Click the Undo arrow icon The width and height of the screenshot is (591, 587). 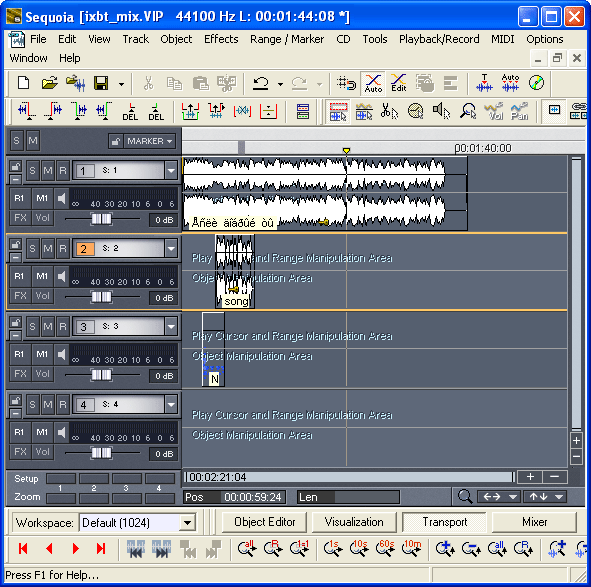pos(260,83)
